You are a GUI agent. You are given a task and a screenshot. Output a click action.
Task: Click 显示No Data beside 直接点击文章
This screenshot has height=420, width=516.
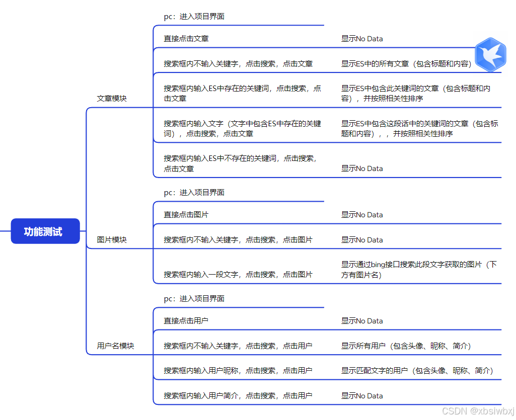point(362,39)
